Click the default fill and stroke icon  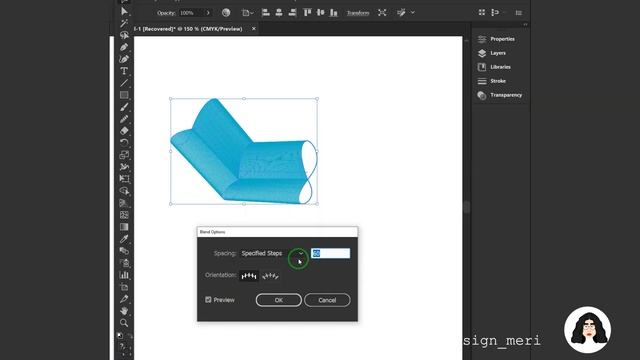click(x=120, y=335)
